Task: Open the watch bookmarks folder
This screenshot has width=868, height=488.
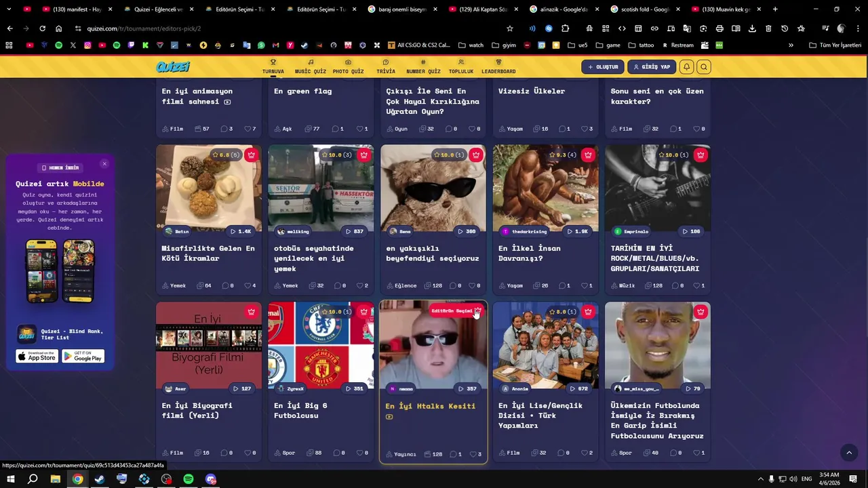Action: pos(471,45)
